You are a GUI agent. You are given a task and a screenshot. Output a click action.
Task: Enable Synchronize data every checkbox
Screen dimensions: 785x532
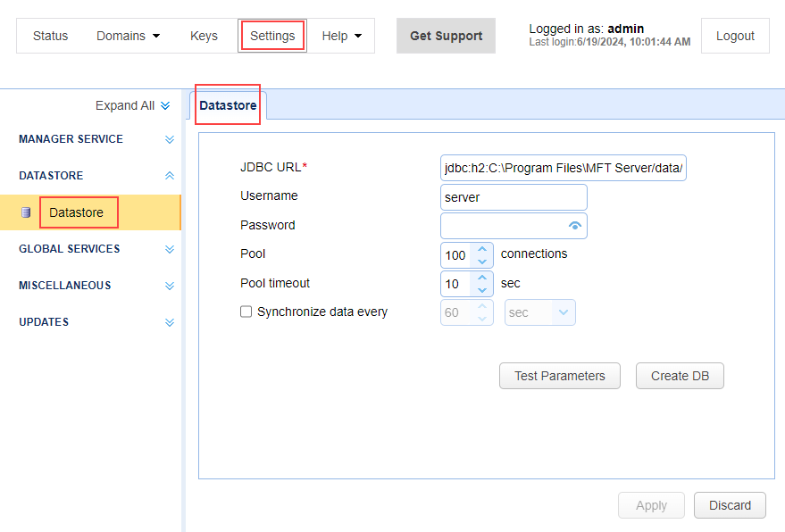[x=246, y=312]
